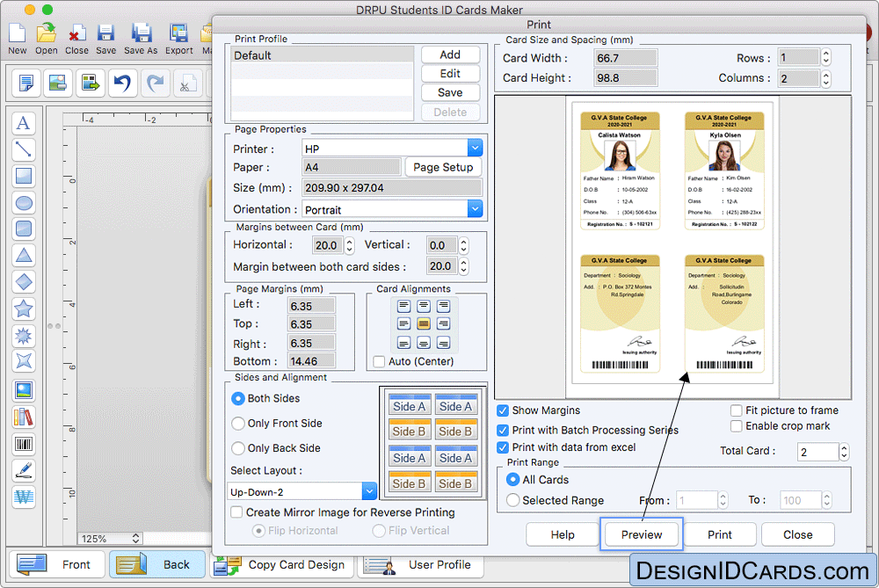Select the Star shape tool
This screenshot has height=588, width=879.
(x=24, y=309)
